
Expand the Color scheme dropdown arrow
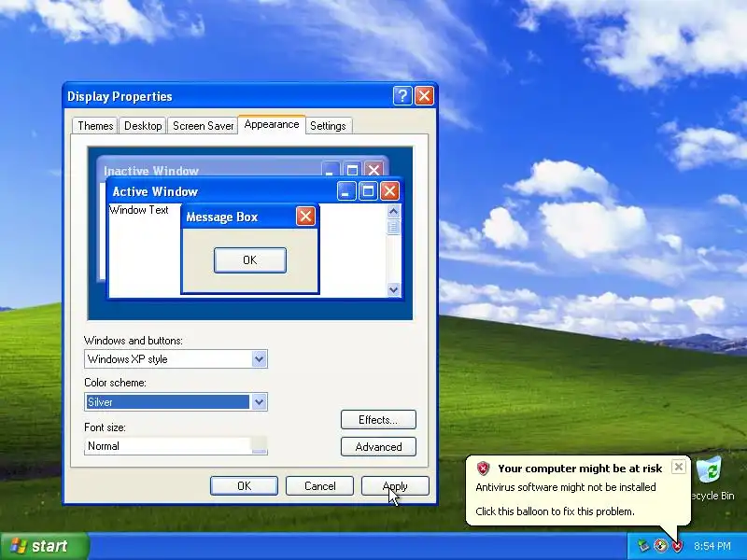coord(259,402)
